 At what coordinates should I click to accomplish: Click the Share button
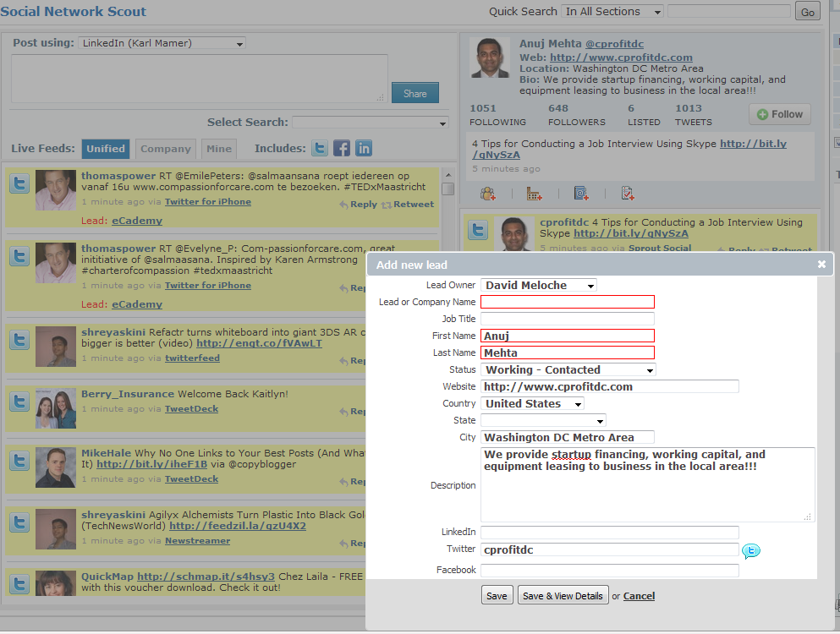[415, 93]
